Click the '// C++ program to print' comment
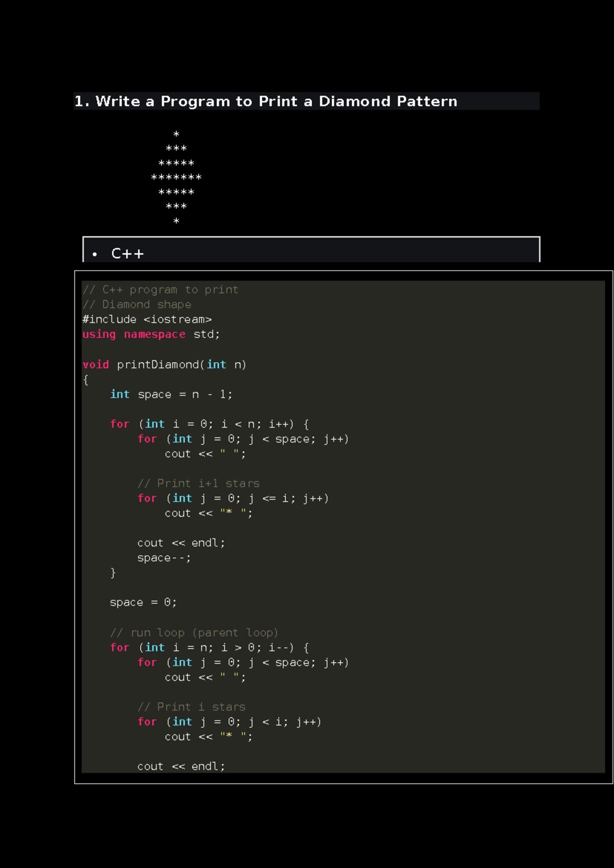 pyautogui.click(x=160, y=290)
